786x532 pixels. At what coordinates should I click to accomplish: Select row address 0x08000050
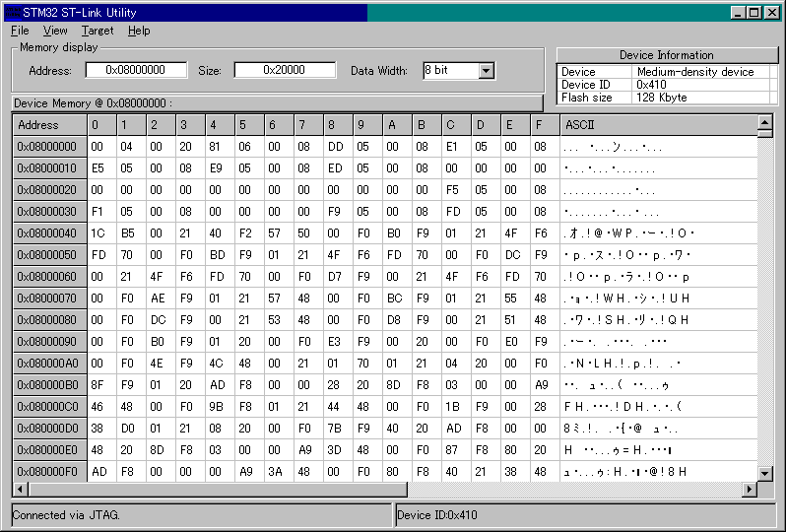[x=49, y=255]
